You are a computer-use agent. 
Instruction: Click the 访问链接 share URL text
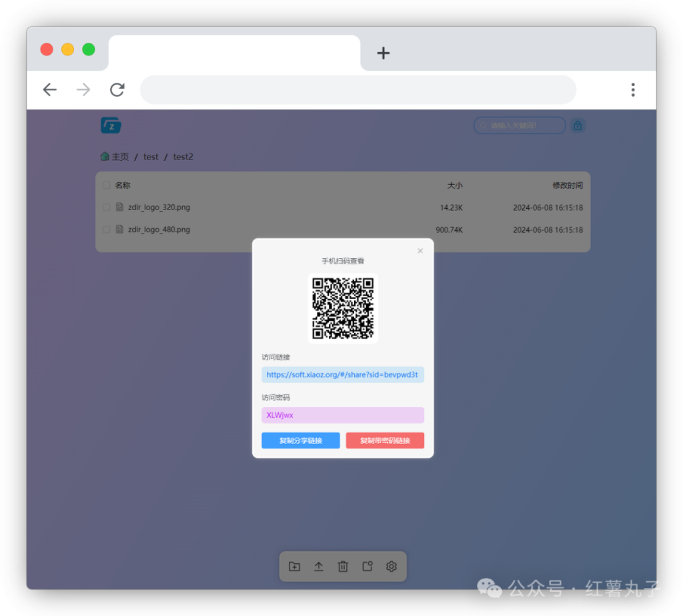click(x=343, y=374)
